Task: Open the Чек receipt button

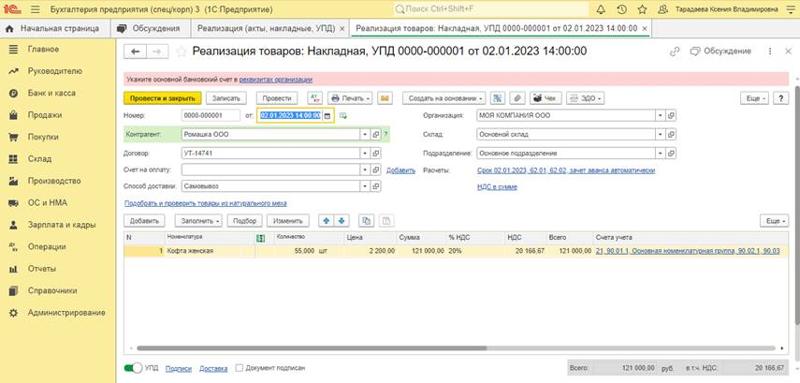Action: [x=545, y=98]
